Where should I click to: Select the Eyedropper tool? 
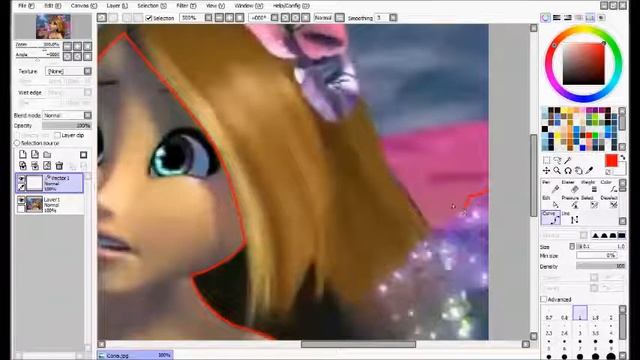589,171
